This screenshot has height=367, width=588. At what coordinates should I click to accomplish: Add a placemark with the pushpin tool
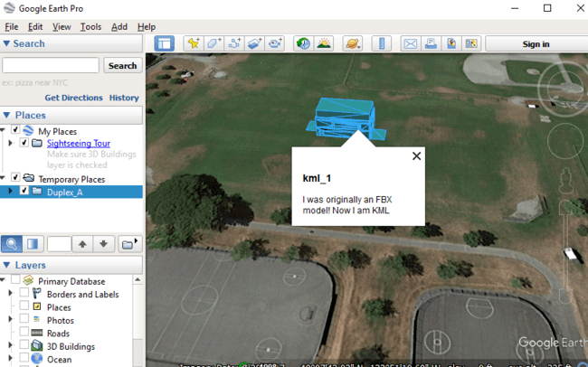[194, 43]
